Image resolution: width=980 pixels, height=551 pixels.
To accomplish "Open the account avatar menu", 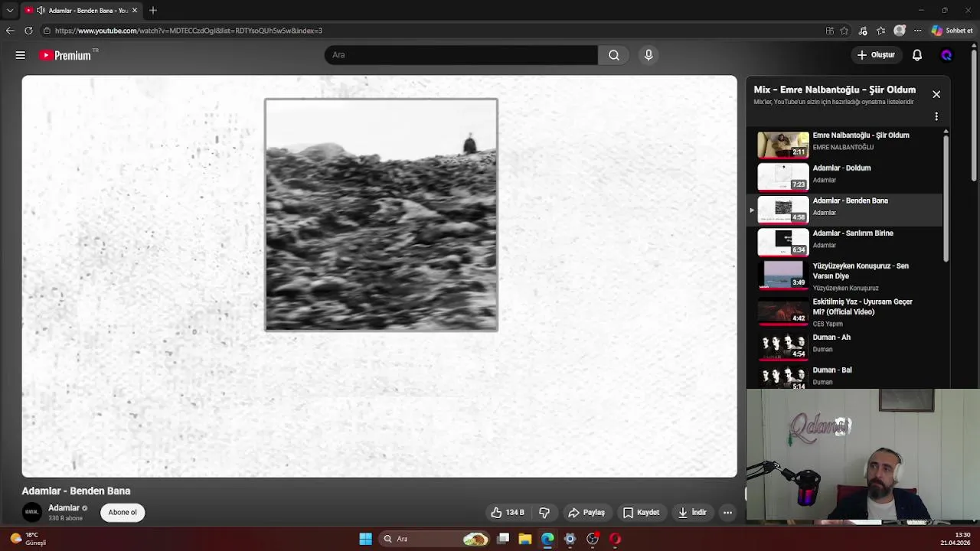I will (x=946, y=55).
